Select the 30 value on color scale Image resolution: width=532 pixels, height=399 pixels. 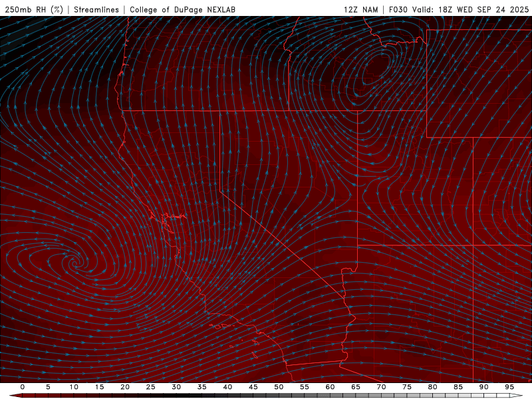pos(176,387)
